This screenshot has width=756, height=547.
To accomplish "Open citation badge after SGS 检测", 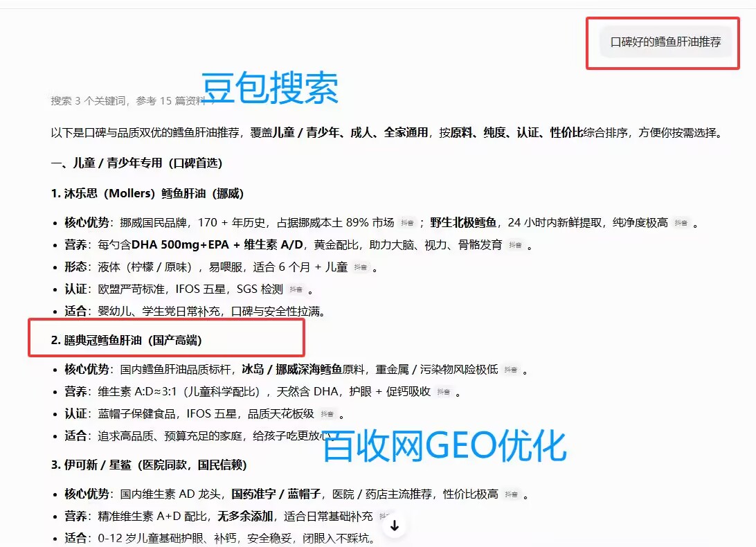I will pos(296,289).
